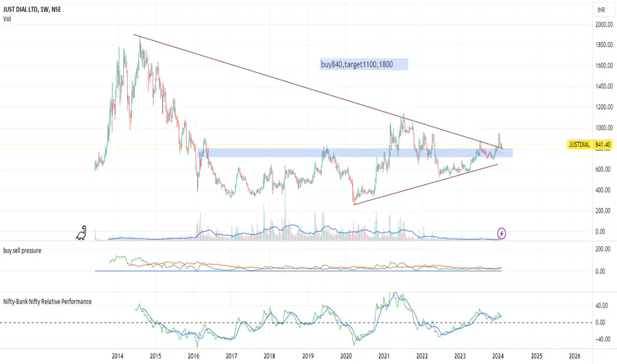This screenshot has height=364, width=617.
Task: Click the 1200.00 price scale value
Action: click(604, 107)
